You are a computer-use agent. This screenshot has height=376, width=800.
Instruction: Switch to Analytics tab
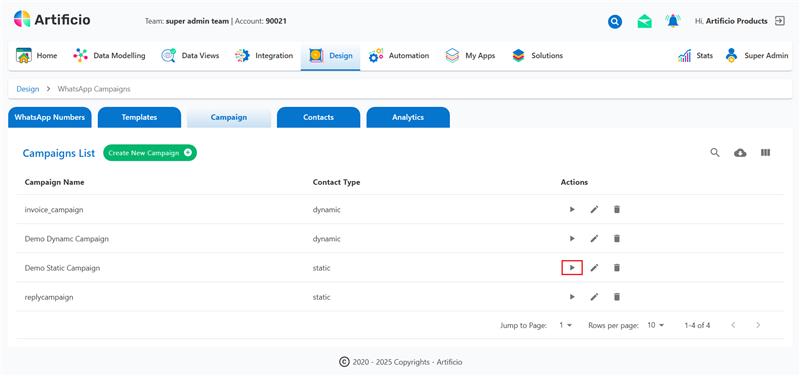click(408, 117)
